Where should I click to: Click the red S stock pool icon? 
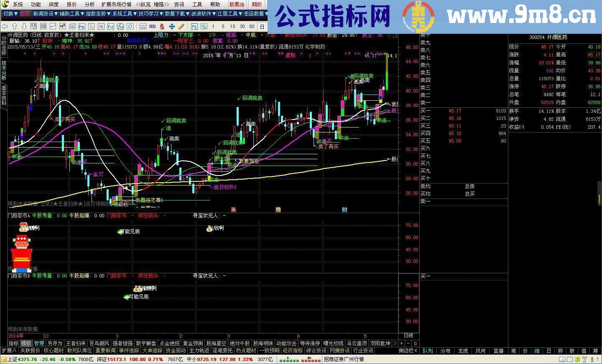point(162,26)
